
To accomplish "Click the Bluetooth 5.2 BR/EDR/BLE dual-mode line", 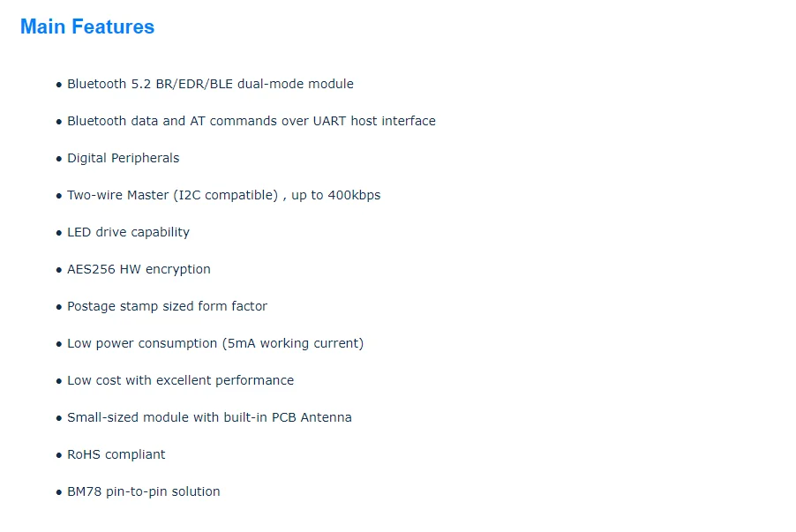I will [210, 84].
